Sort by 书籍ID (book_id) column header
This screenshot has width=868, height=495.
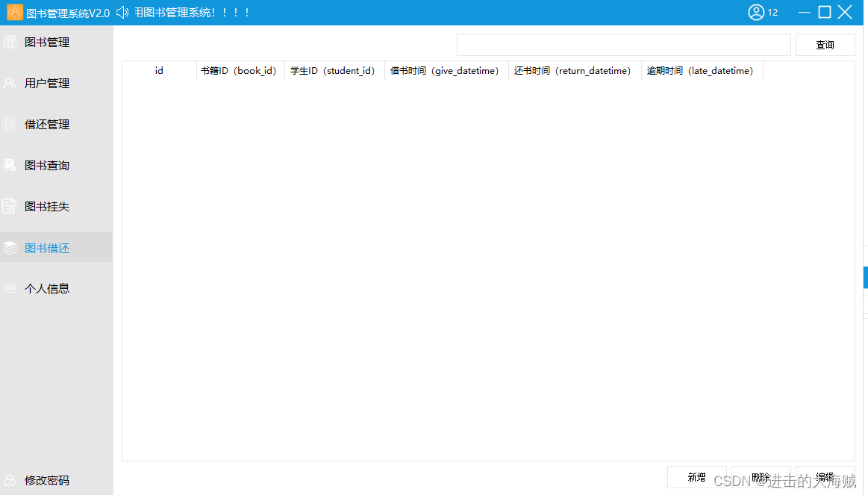(240, 70)
